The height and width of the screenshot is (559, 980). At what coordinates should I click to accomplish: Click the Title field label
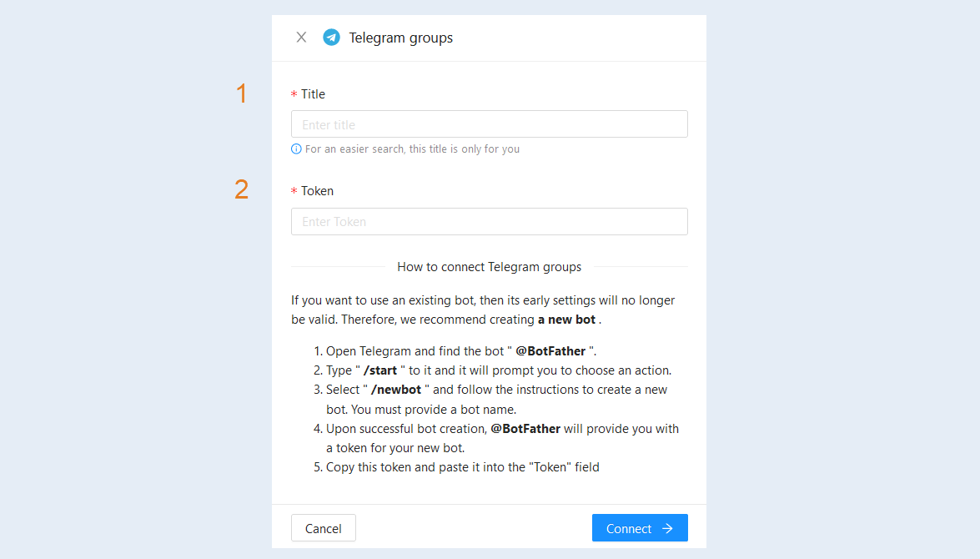[x=313, y=93]
